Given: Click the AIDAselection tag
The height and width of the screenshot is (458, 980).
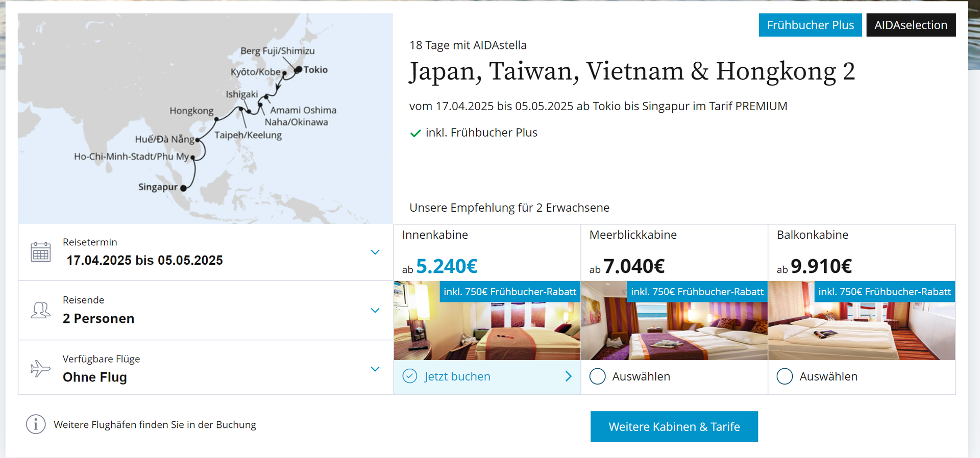Looking at the screenshot, I should [911, 25].
